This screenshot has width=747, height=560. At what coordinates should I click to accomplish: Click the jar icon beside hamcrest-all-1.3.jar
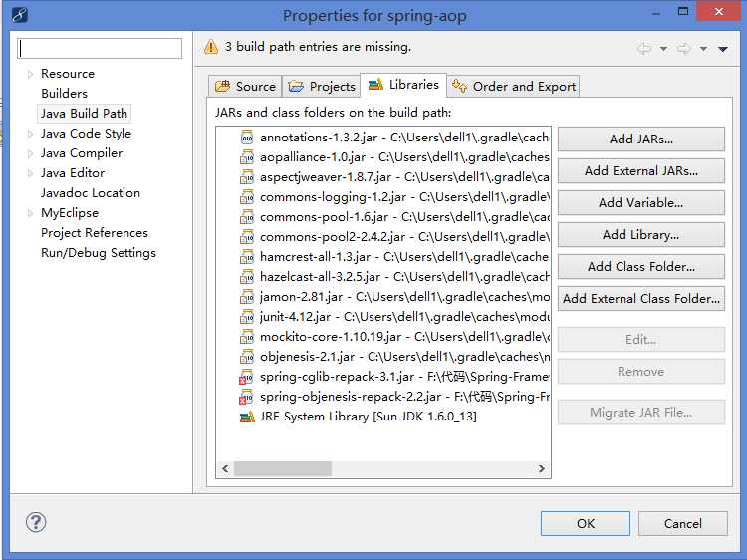tap(246, 257)
